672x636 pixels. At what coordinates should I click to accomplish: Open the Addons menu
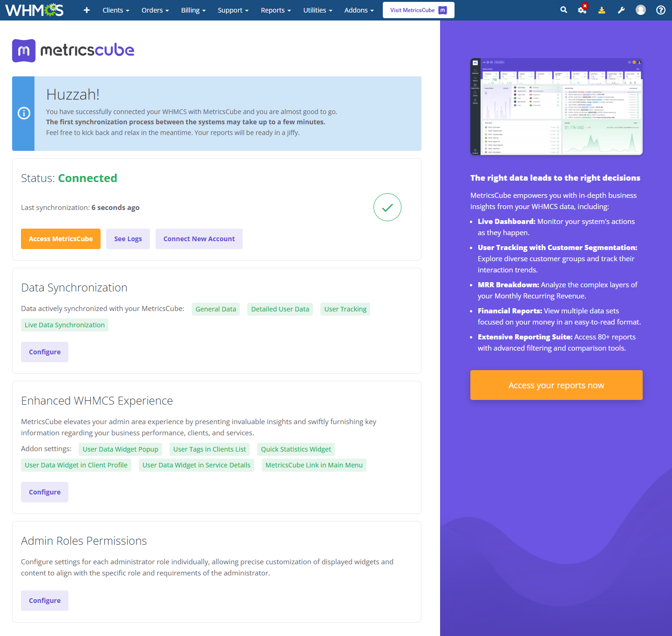pos(359,10)
